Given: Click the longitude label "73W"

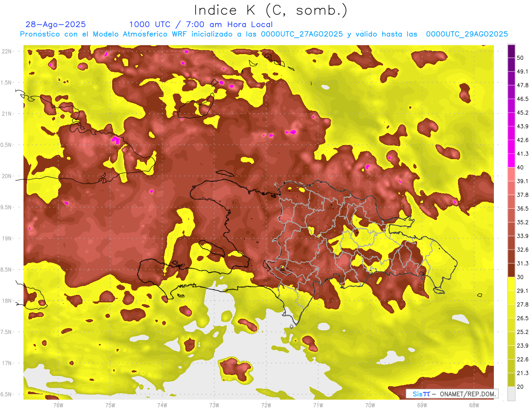Looking at the screenshot, I should [x=214, y=405].
